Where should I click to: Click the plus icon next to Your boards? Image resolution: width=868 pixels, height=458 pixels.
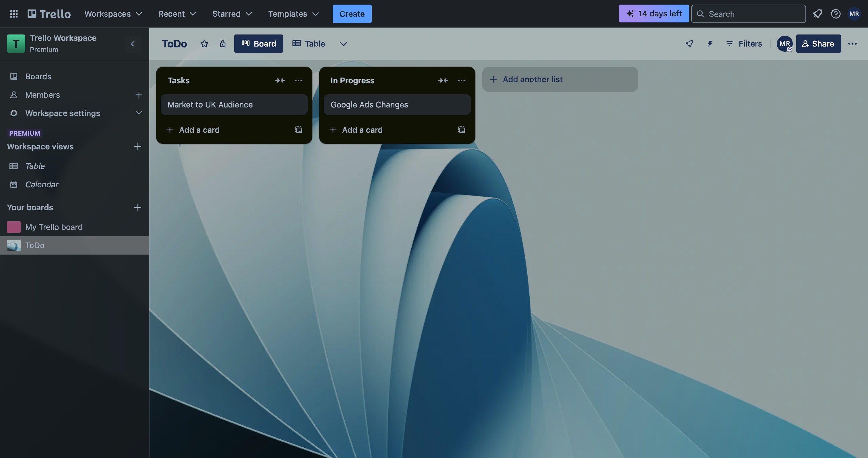point(137,207)
